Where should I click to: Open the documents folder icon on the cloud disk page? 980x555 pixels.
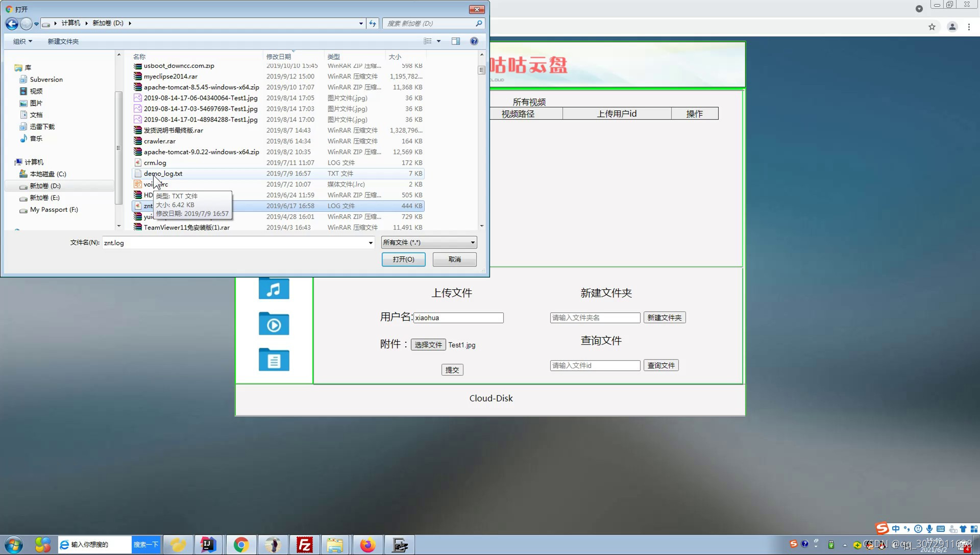click(x=274, y=360)
